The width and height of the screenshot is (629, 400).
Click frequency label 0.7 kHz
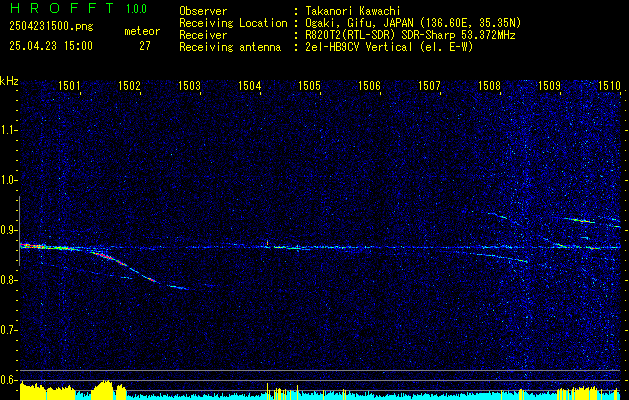(8, 330)
